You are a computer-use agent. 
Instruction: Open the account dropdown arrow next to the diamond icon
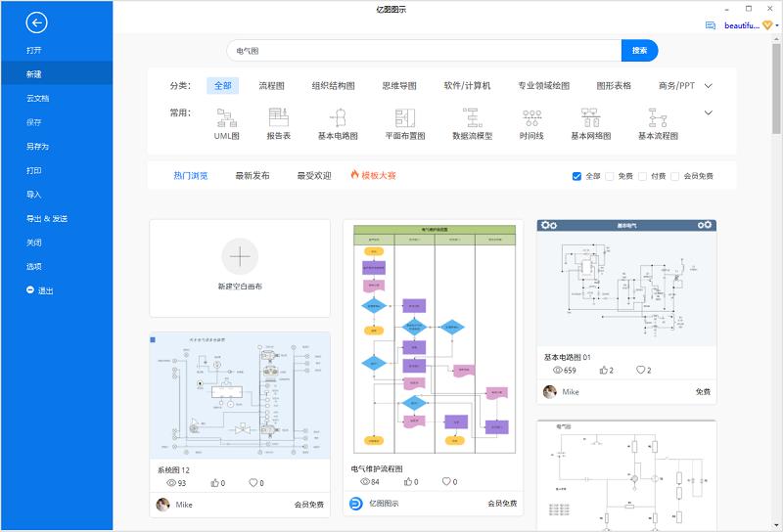[777, 25]
